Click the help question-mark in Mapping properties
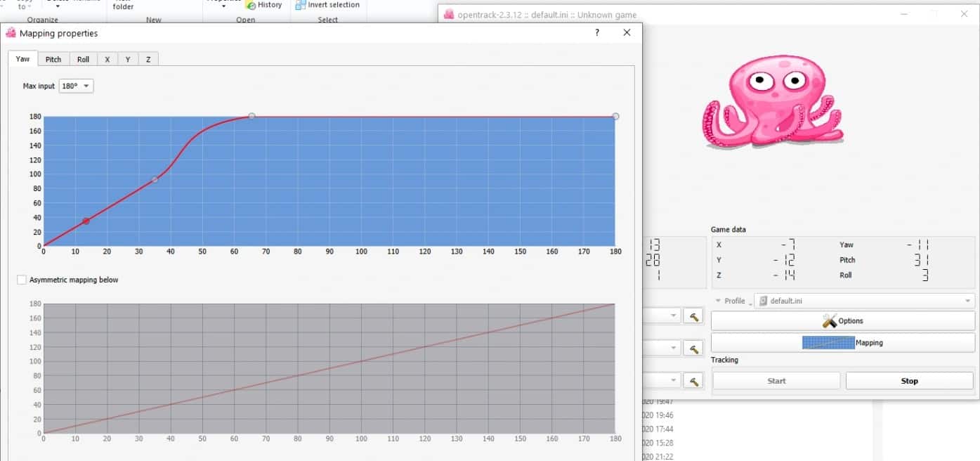Image resolution: width=980 pixels, height=461 pixels. (x=596, y=32)
